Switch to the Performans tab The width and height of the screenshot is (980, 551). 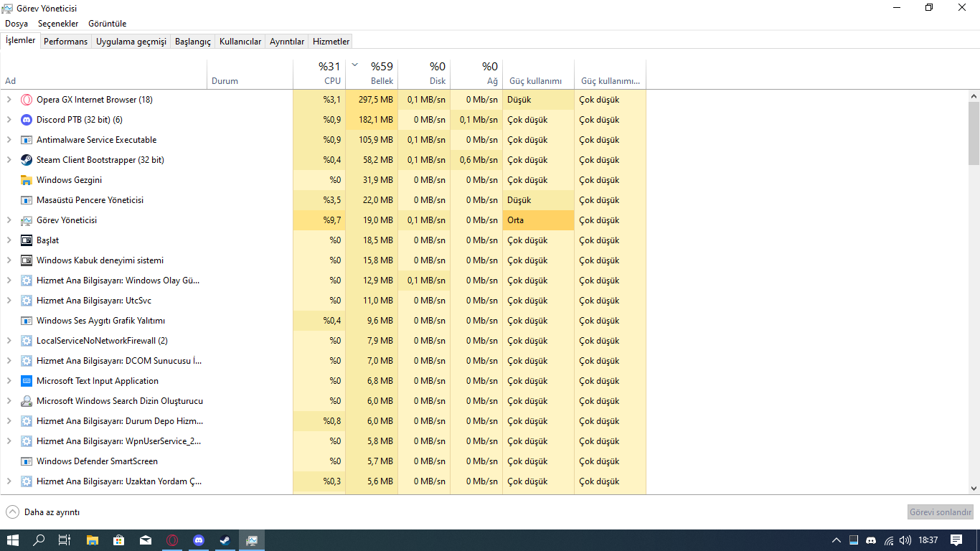click(x=65, y=42)
